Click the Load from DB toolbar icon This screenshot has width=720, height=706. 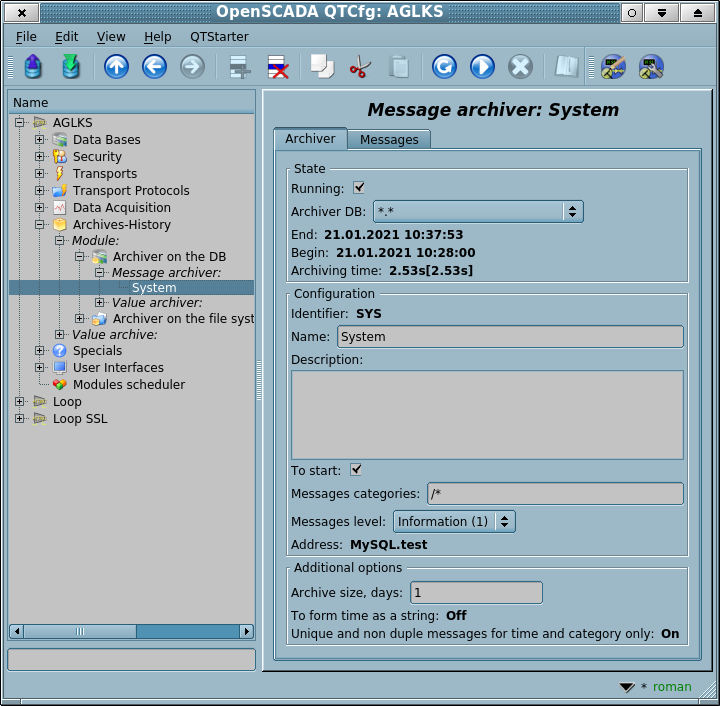pyautogui.click(x=33, y=67)
